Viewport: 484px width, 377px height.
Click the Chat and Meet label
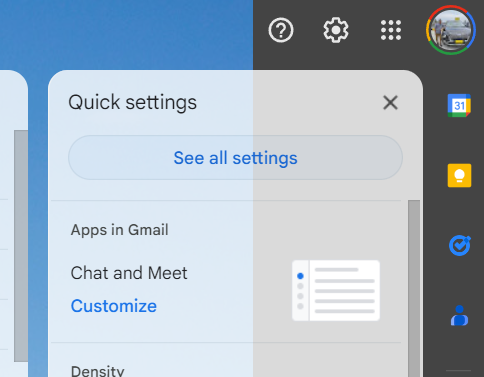point(129,273)
